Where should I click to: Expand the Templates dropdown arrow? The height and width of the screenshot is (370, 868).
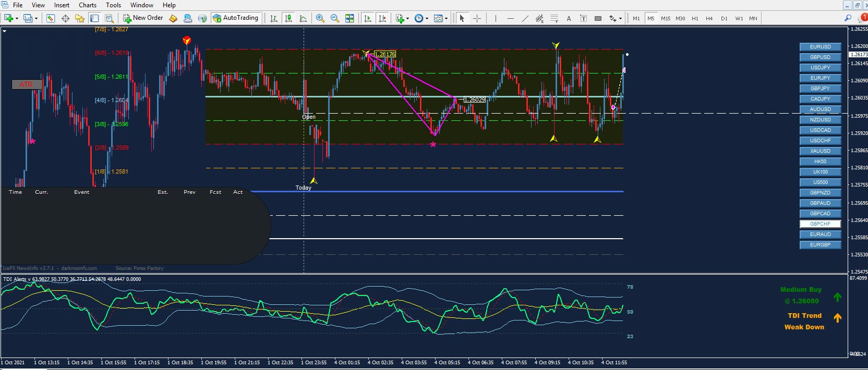point(446,18)
